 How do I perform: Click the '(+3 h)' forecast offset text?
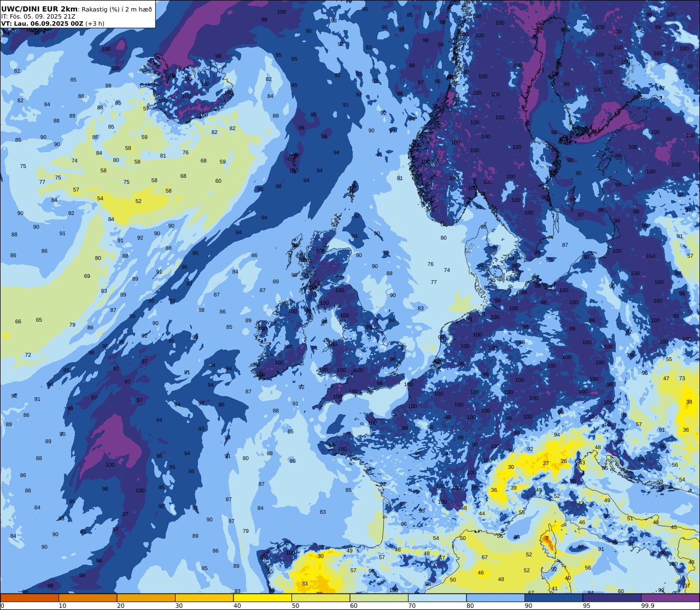click(x=95, y=24)
